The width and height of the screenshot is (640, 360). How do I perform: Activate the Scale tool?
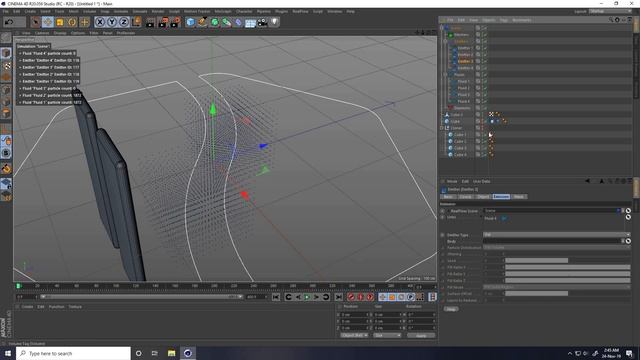60,22
